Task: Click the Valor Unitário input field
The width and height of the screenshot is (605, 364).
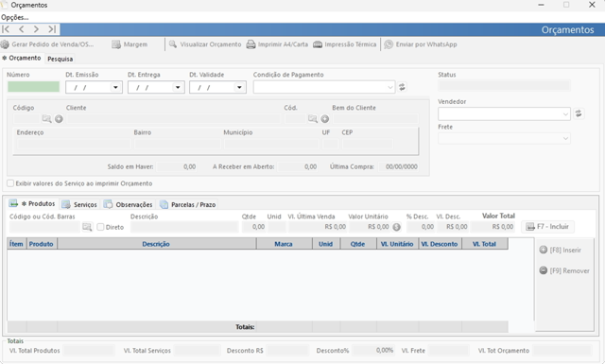Action: (x=370, y=227)
